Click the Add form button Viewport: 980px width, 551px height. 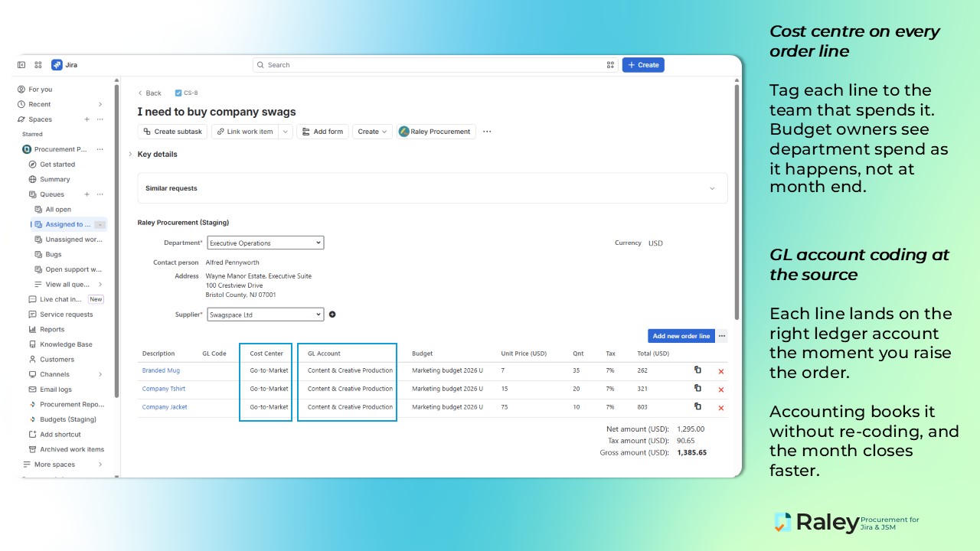coord(322,132)
